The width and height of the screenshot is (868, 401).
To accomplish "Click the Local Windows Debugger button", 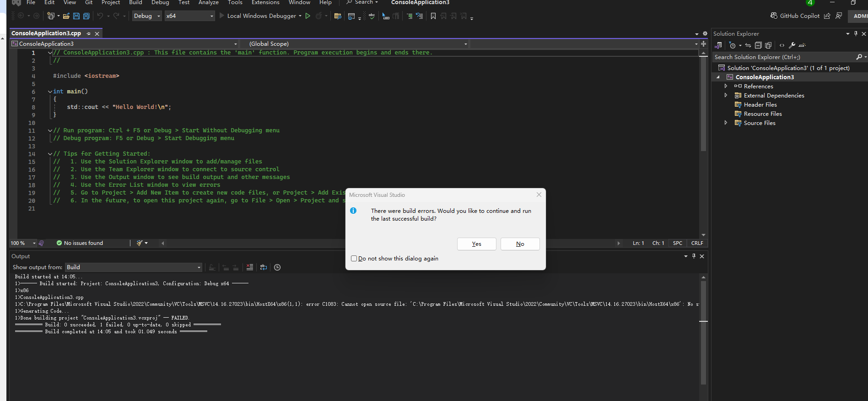I will pos(258,16).
